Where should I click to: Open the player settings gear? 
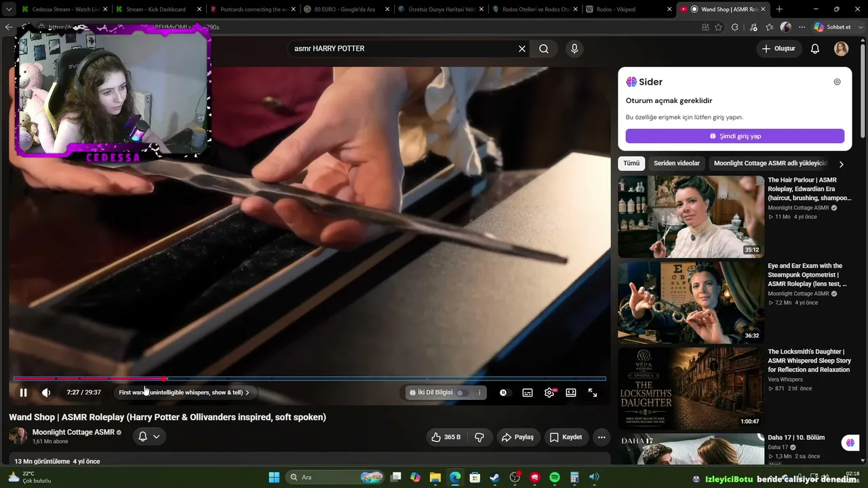tap(549, 392)
